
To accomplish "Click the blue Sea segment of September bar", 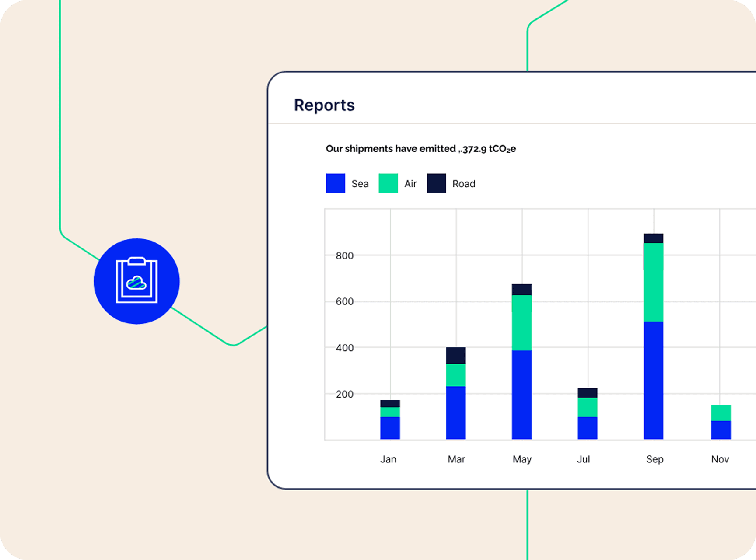I will 653,380.
